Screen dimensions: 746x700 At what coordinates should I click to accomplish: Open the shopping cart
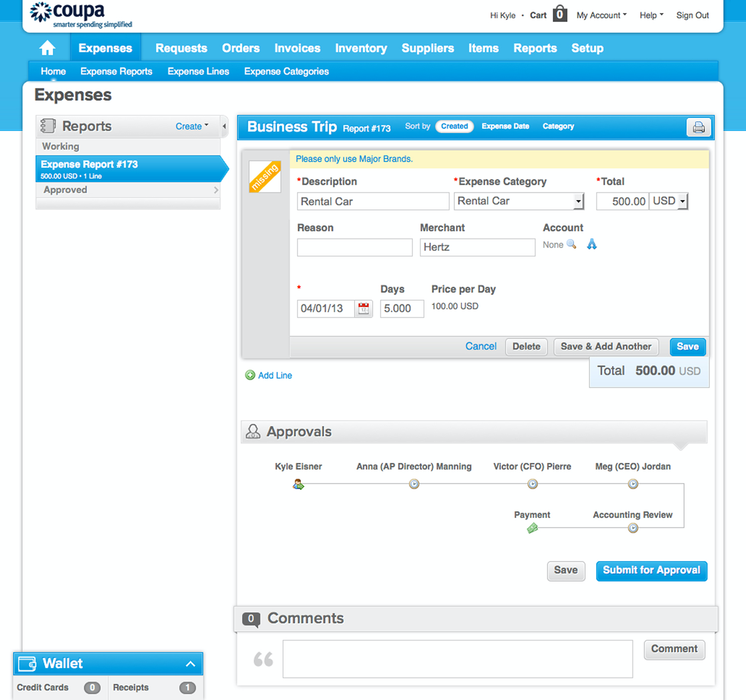pos(559,14)
